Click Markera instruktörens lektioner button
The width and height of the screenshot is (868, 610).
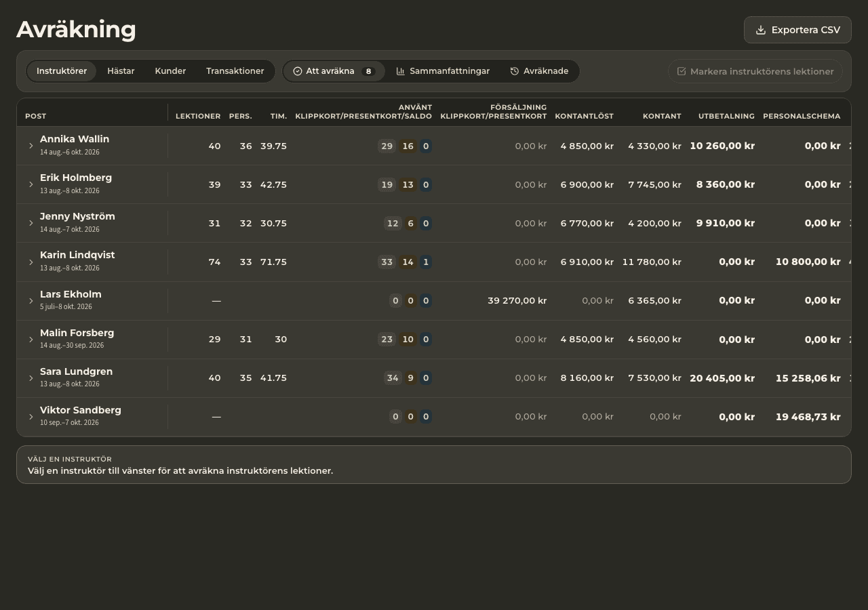coord(755,71)
